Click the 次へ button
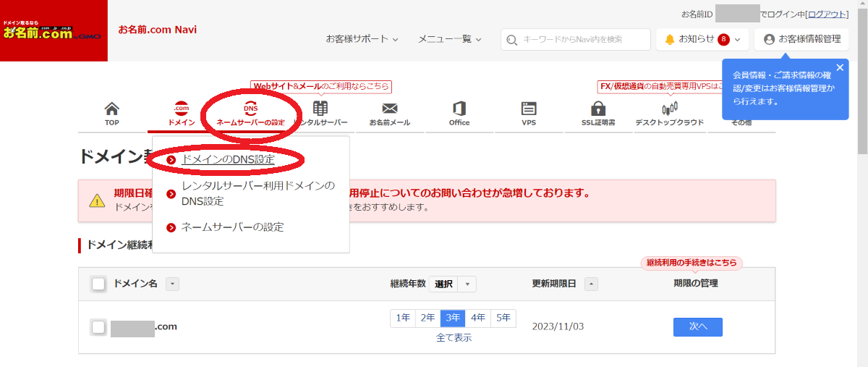The image size is (868, 367). click(x=698, y=326)
